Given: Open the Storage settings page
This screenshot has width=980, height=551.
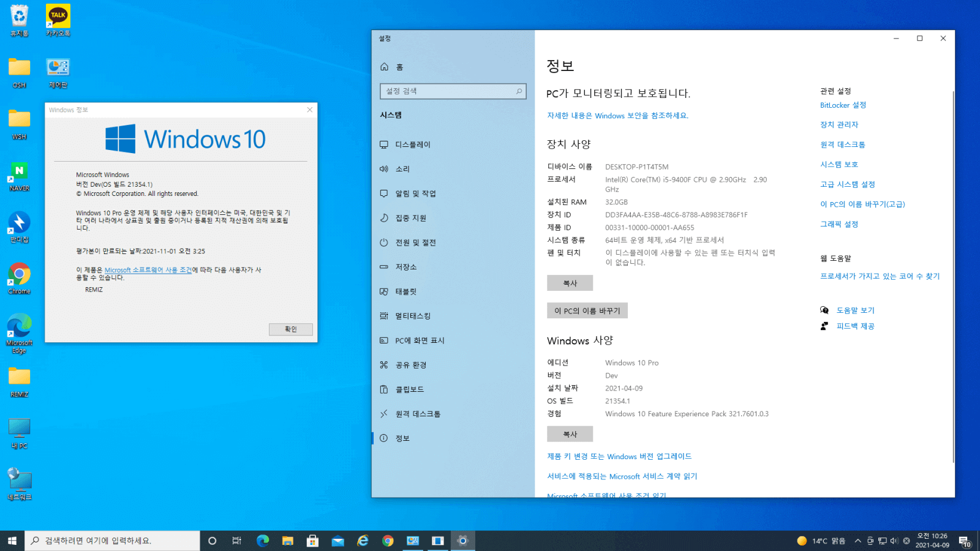Looking at the screenshot, I should point(453,267).
